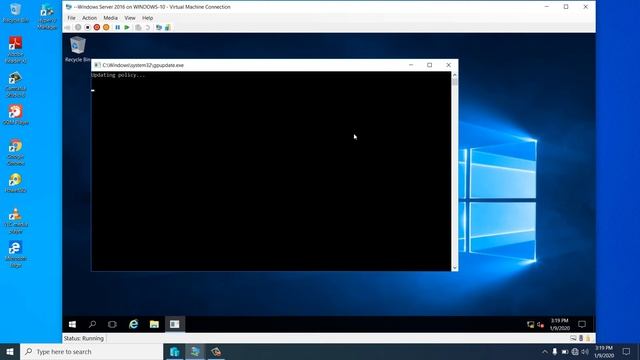The image size is (640, 360).
Task: Select the Recycle Bin on the host desktop
Action: pos(16,13)
